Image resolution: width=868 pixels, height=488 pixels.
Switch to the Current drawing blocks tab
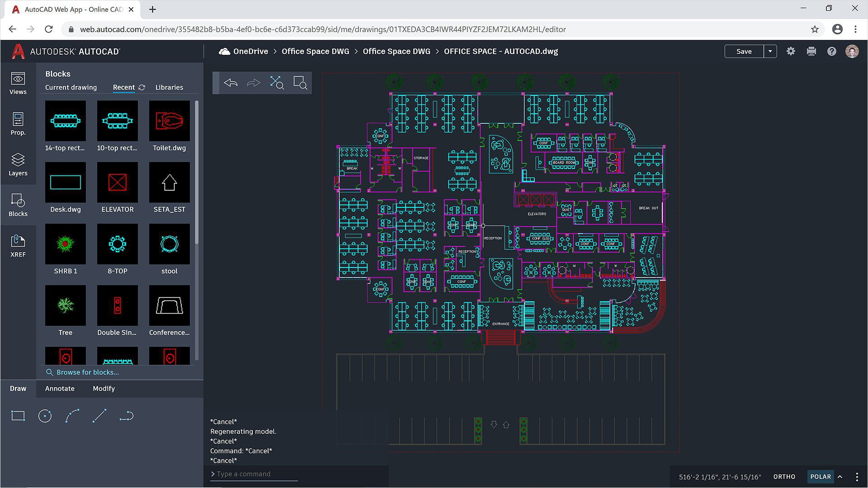(71, 87)
